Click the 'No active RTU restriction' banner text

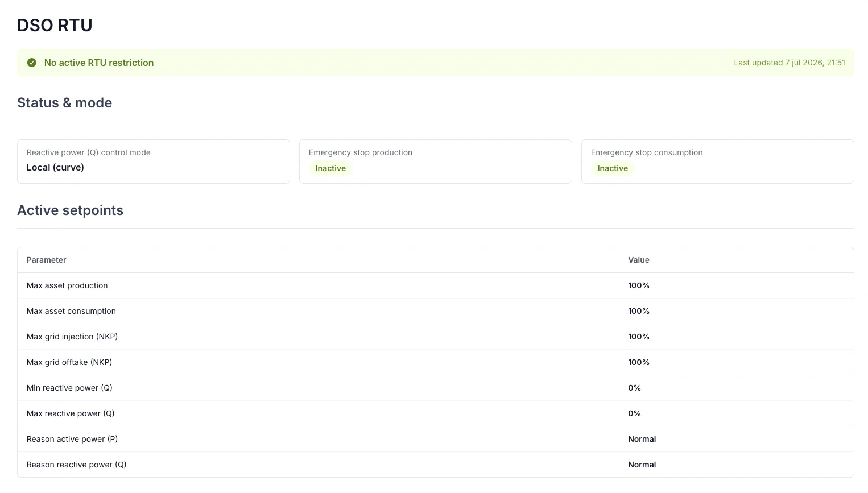pyautogui.click(x=99, y=63)
